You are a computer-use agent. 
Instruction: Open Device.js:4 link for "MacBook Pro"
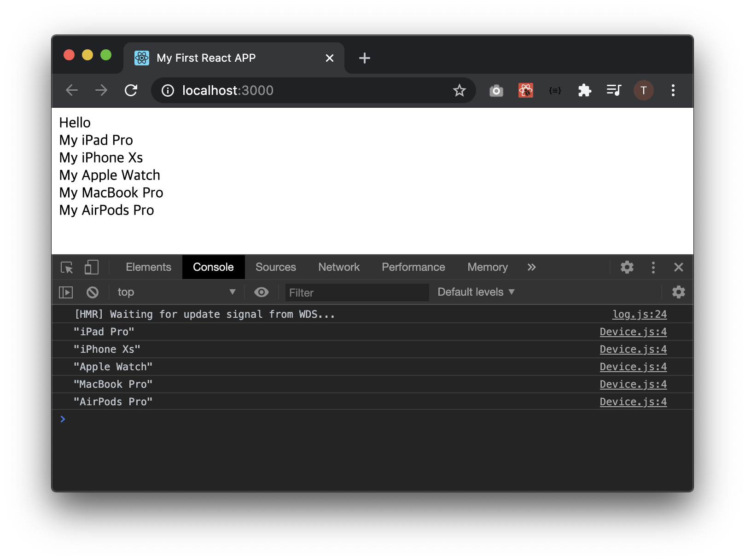pos(633,384)
